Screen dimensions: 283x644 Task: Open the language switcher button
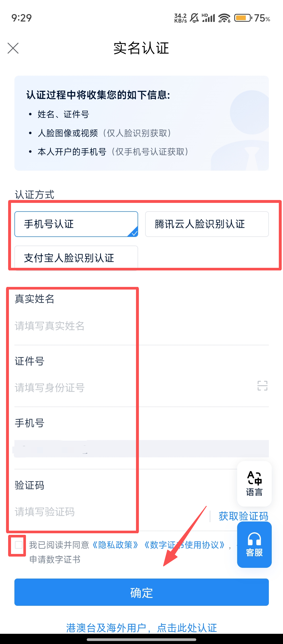click(254, 484)
